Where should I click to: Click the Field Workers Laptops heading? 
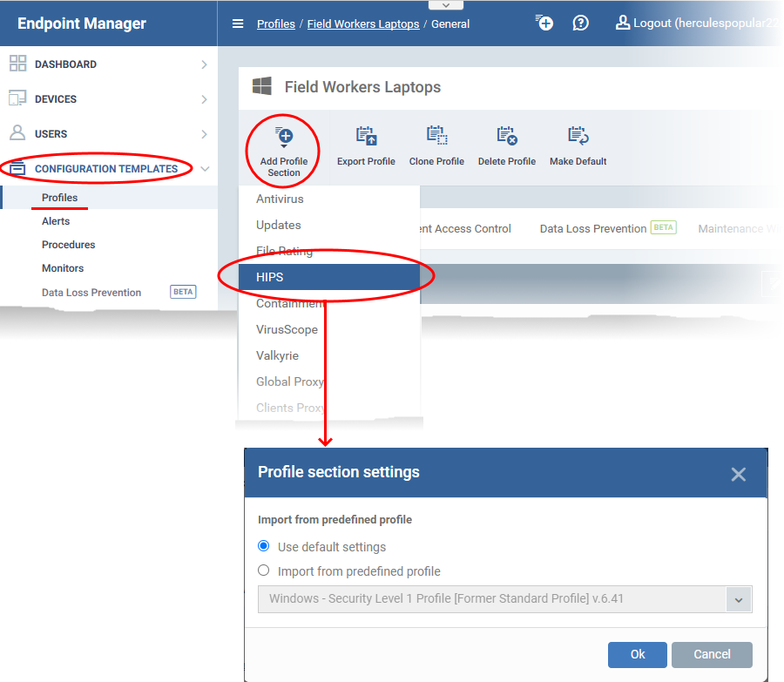[362, 87]
